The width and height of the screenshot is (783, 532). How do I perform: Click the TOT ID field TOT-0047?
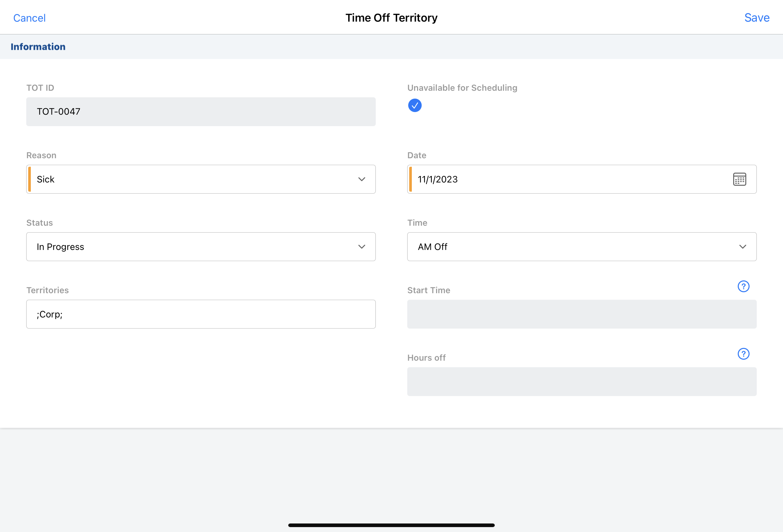point(201,112)
